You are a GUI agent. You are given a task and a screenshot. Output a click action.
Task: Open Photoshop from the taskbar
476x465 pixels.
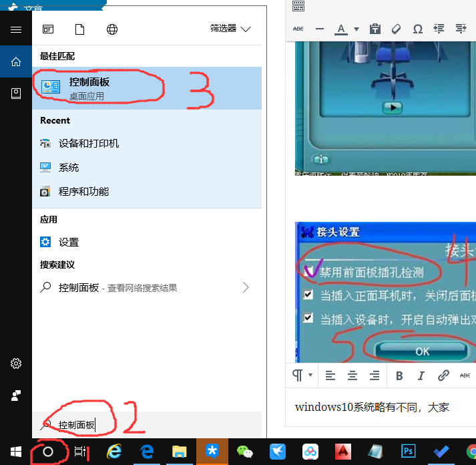(409, 452)
